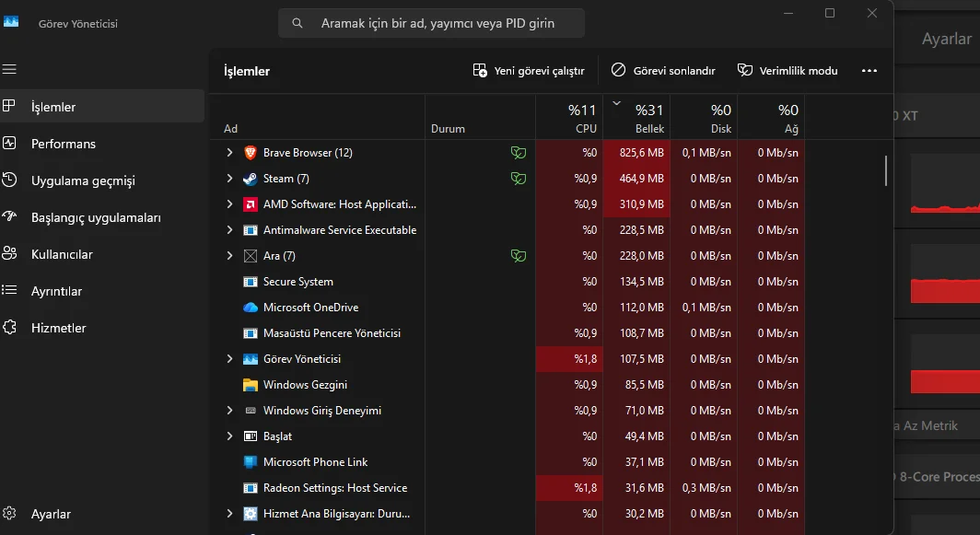
Task: Click the Brave Browser process icon
Action: tap(251, 153)
